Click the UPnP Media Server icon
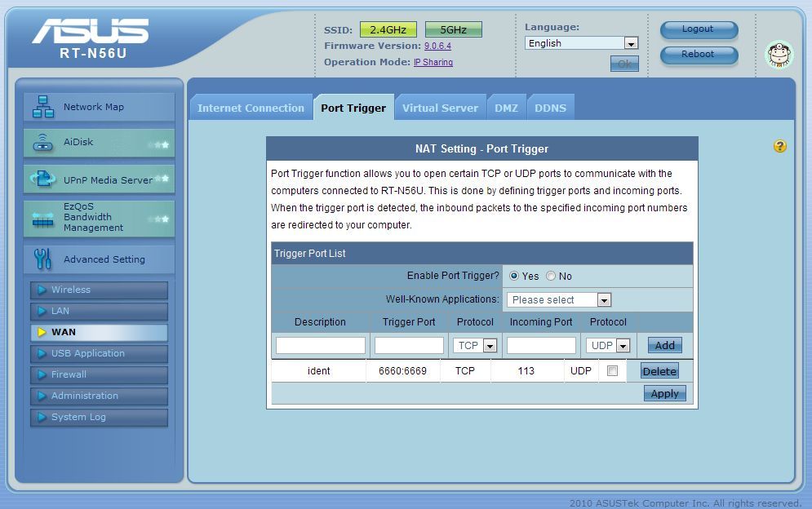812x509 pixels. click(42, 179)
